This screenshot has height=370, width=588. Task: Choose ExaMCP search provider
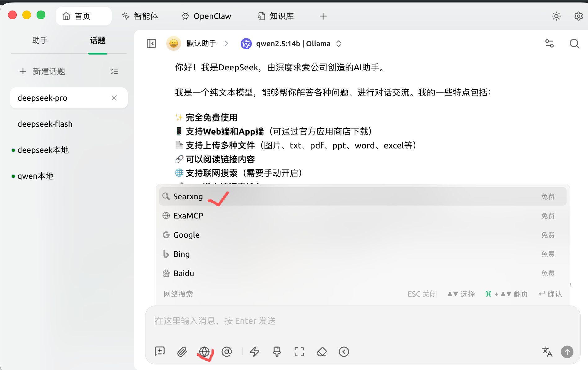coord(363,216)
